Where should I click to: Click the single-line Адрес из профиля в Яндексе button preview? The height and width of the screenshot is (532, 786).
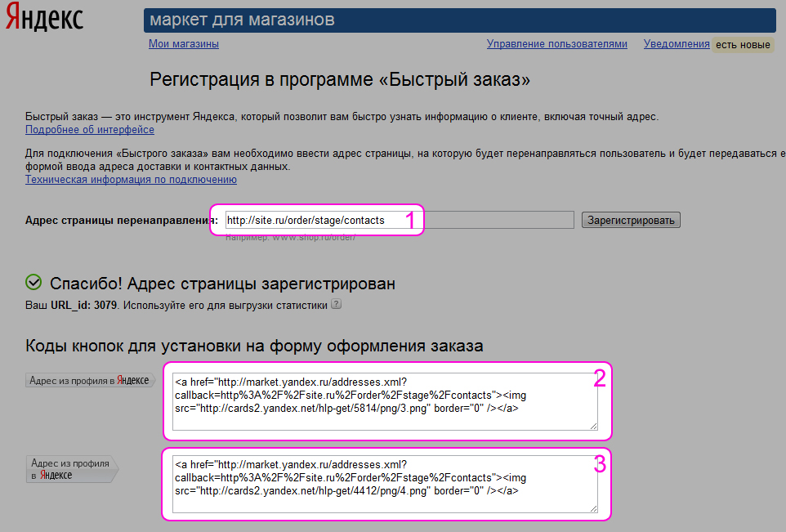[x=90, y=381]
